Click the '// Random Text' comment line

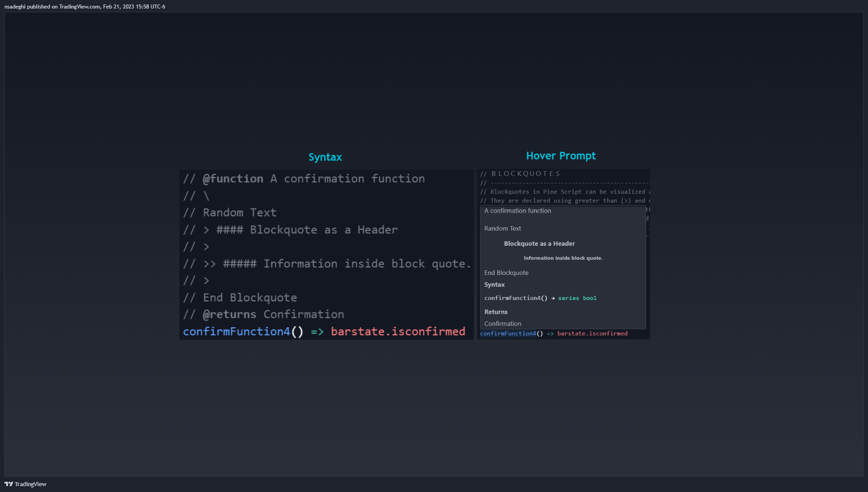(x=230, y=213)
